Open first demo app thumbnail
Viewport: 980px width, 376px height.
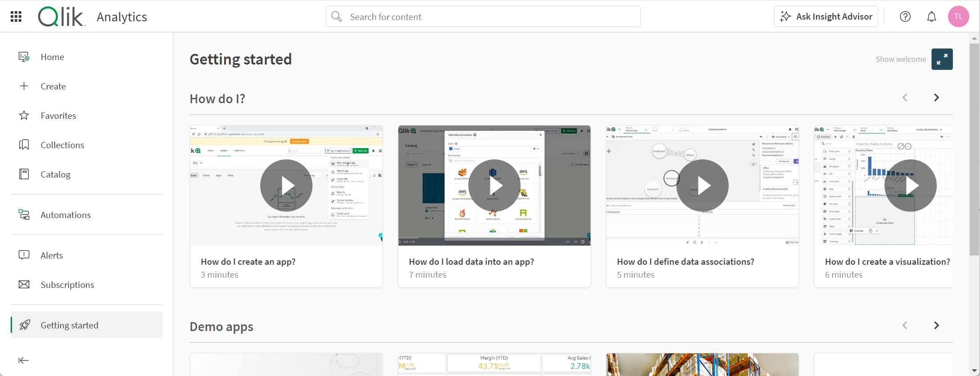[286, 364]
